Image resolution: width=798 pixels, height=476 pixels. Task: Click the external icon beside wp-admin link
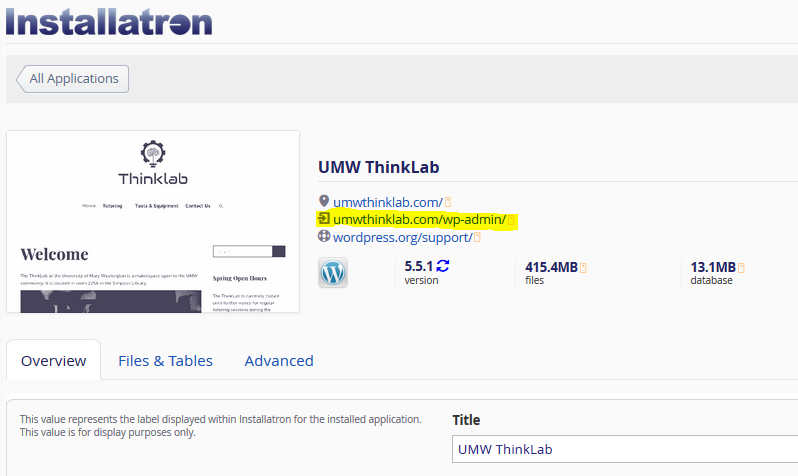[x=511, y=220]
